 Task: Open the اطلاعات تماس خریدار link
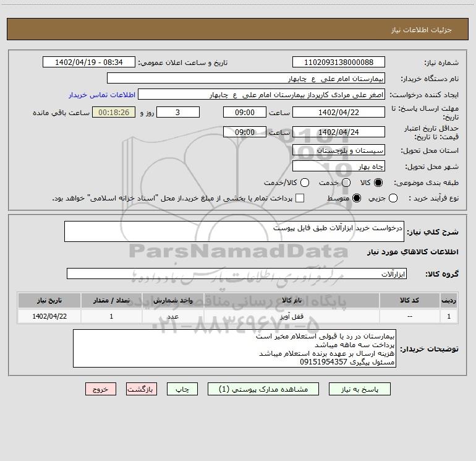[x=102, y=95]
